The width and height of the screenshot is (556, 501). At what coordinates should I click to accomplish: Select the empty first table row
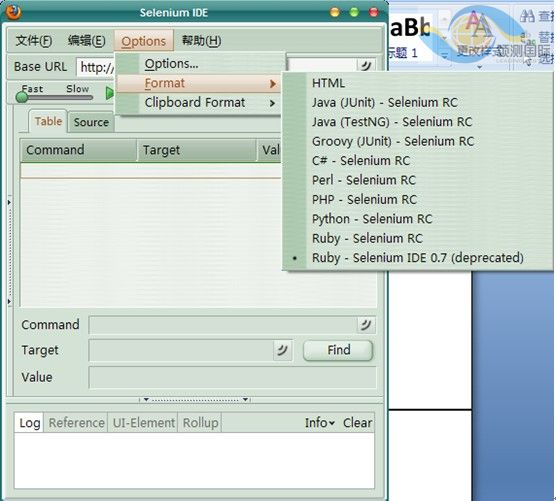(151, 171)
